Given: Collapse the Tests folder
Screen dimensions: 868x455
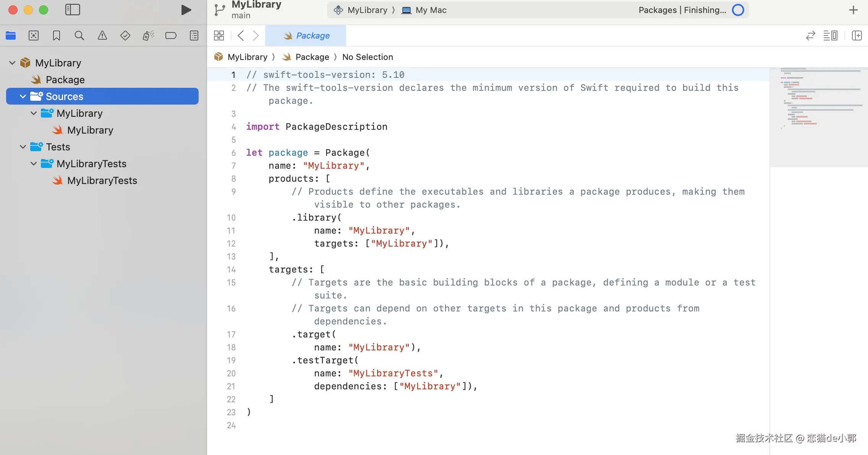Looking at the screenshot, I should pos(23,147).
